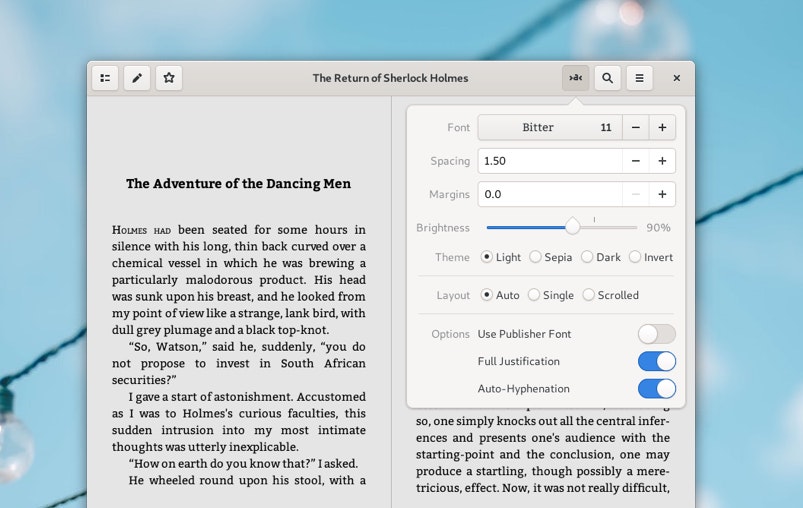The width and height of the screenshot is (803, 508).
Task: Click the Margins value field 0.0
Action: (x=550, y=194)
